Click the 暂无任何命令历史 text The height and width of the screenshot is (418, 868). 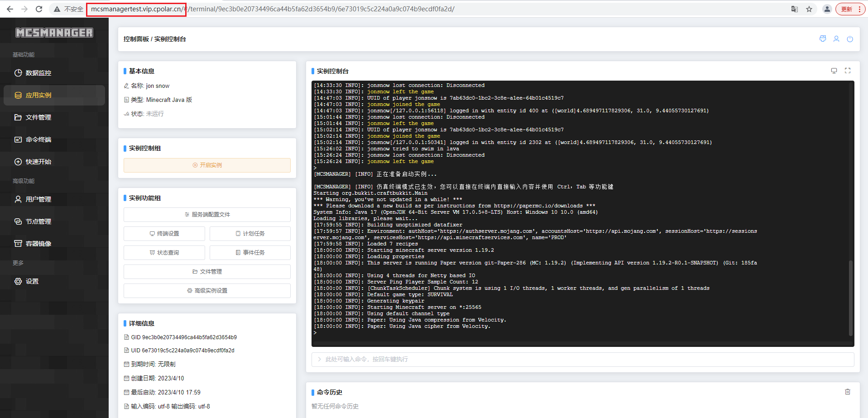pyautogui.click(x=335, y=406)
